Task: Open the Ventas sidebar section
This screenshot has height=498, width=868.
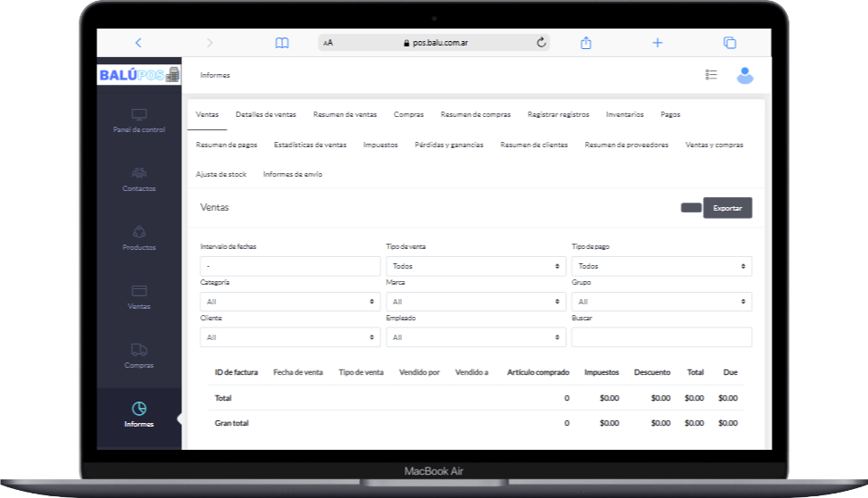Action: coord(138,291)
